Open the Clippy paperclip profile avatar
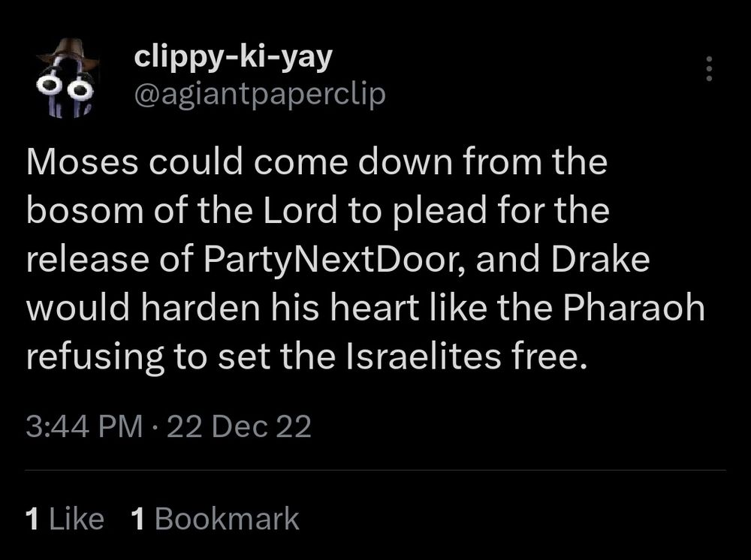The height and width of the screenshot is (560, 751). [x=68, y=78]
